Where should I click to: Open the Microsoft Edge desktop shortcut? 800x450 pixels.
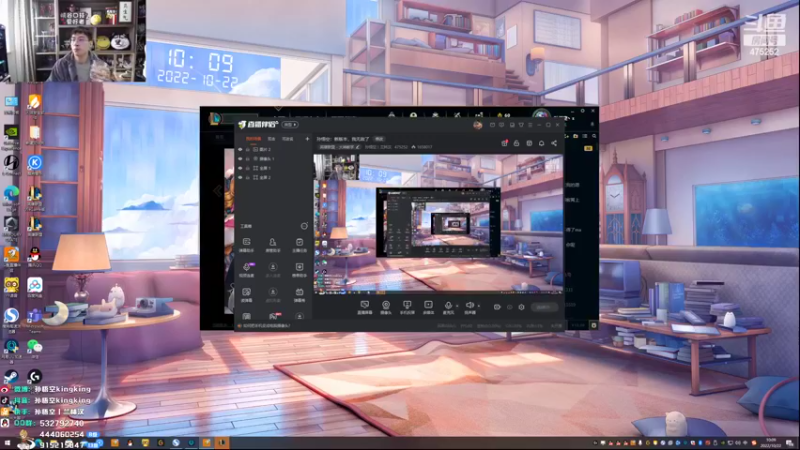[11, 193]
